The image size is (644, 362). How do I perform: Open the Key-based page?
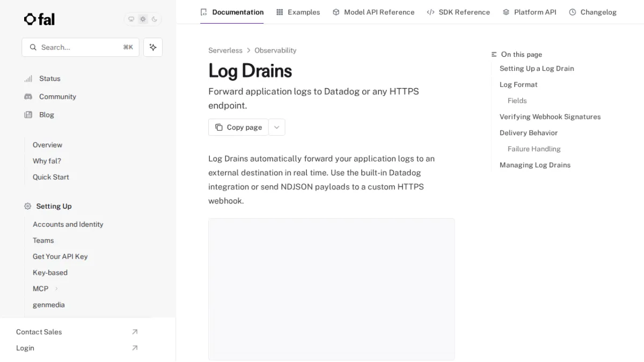[x=50, y=272]
